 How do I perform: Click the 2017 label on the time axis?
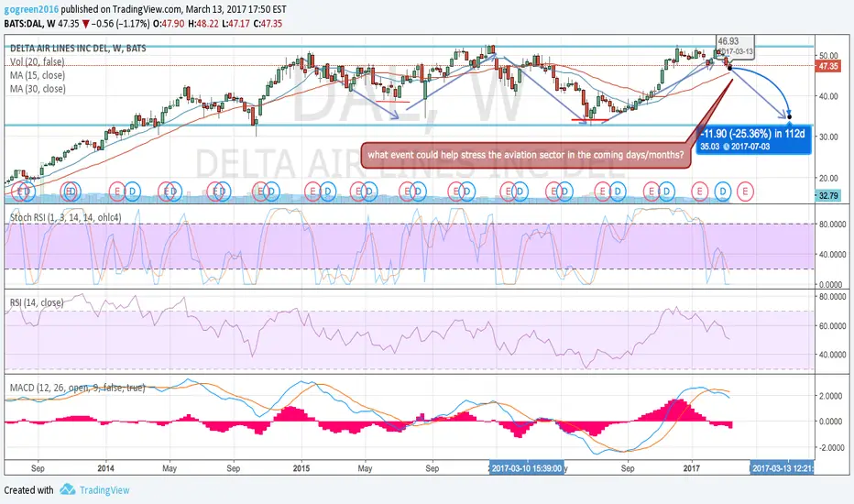(692, 468)
